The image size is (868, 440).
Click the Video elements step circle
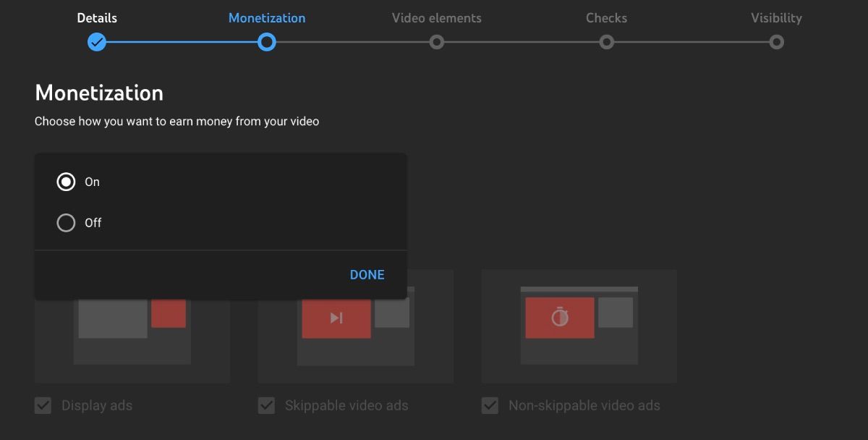pyautogui.click(x=437, y=42)
